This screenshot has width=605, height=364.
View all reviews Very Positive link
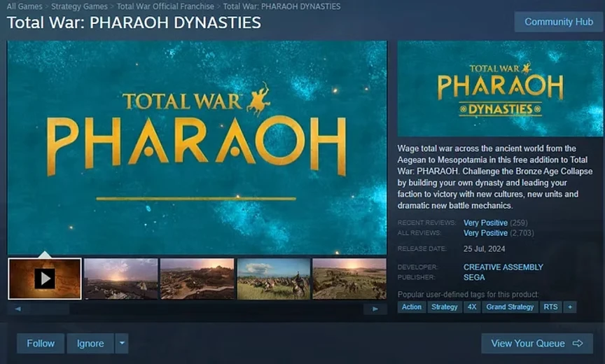pos(485,233)
